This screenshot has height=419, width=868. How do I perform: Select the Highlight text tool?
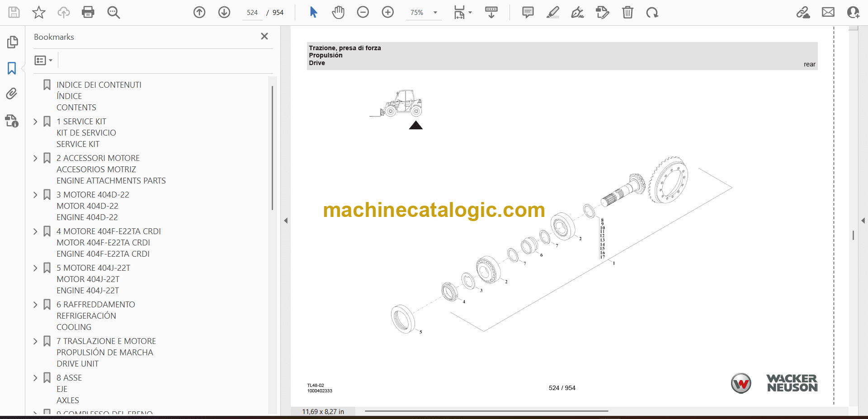(x=552, y=12)
